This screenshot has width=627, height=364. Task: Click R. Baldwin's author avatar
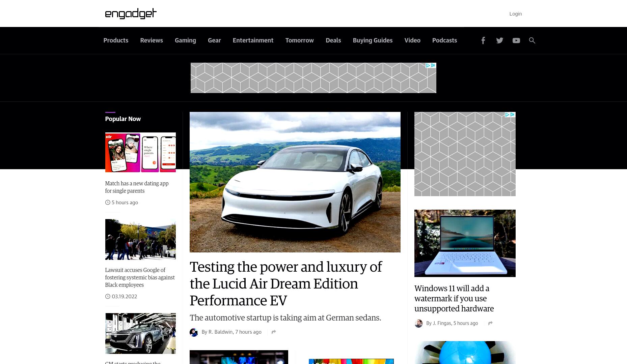194,332
